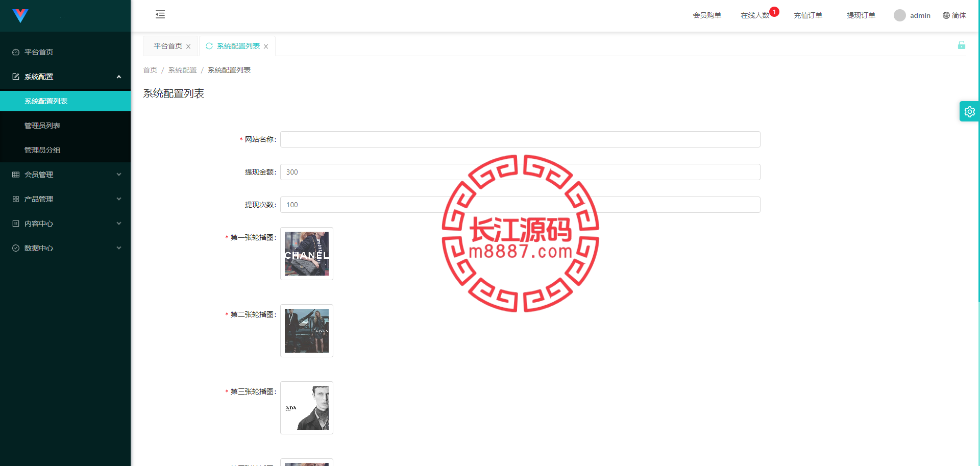Expand the 会员管理 menu chevron
980x466 pixels.
[119, 175]
